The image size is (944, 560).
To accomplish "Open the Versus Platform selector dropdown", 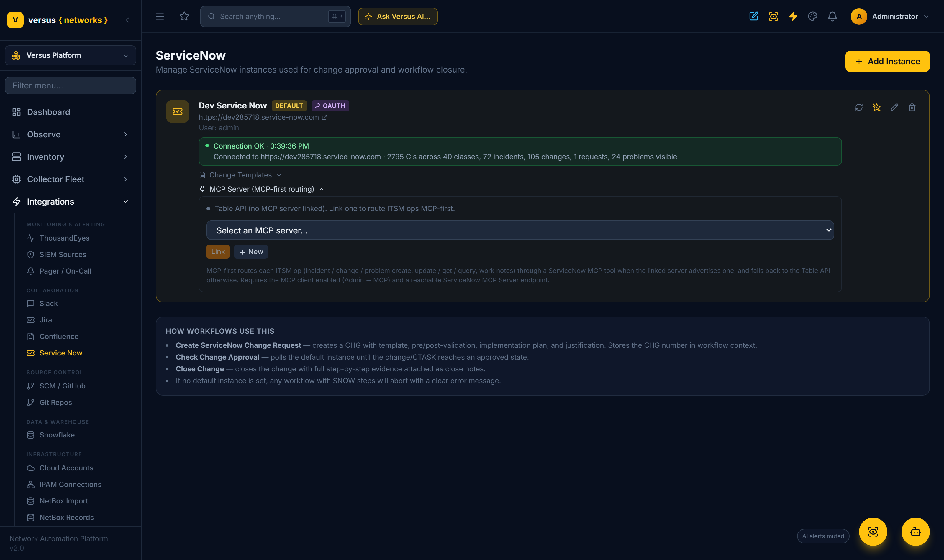I will [71, 55].
